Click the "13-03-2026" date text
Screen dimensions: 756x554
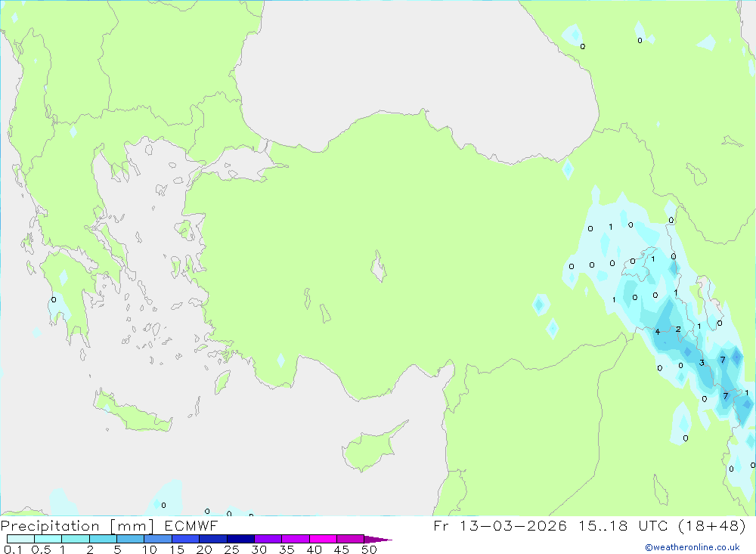[x=513, y=525]
